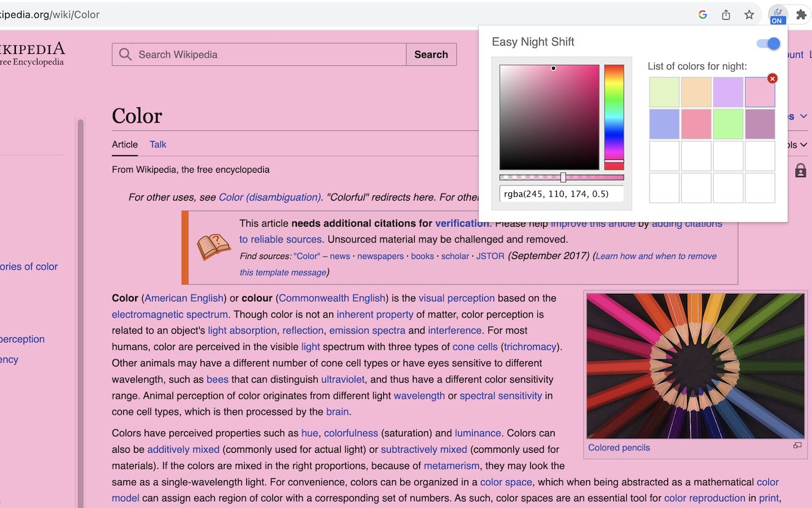812x508 pixels.
Task: Click the vertical rainbow hue slider
Action: pos(613,114)
